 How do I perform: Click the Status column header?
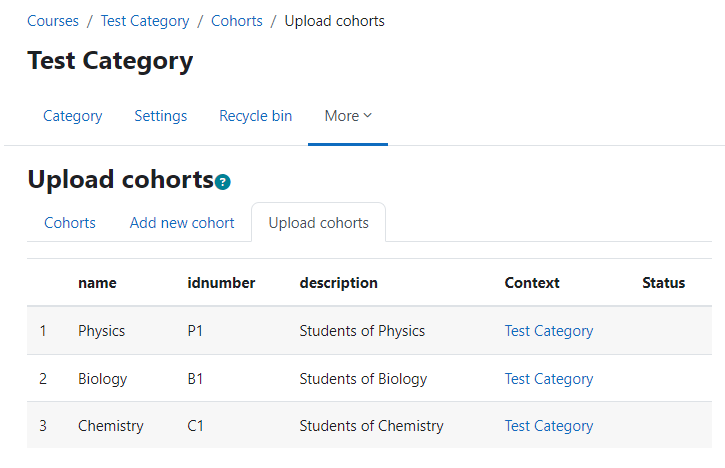click(x=664, y=283)
